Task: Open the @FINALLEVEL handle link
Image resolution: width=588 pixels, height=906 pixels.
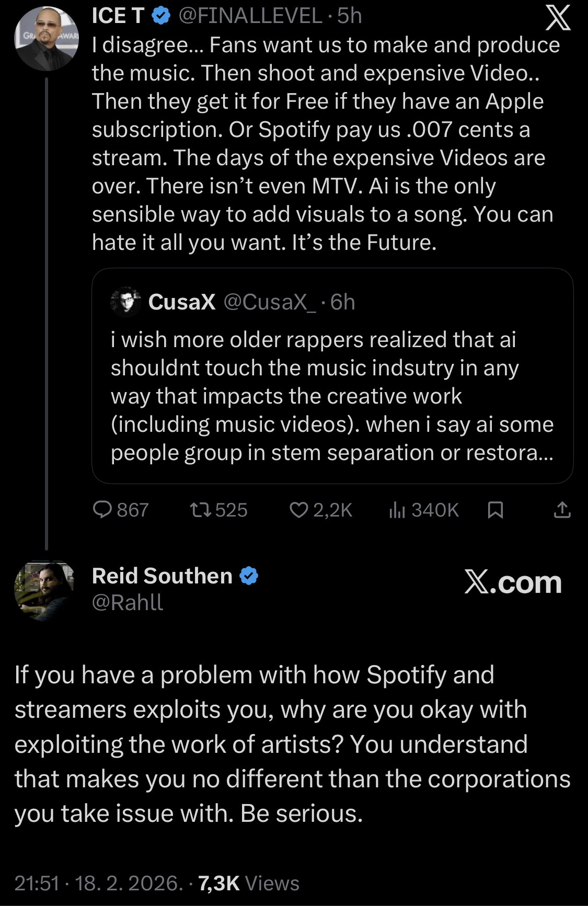Action: pos(250,16)
